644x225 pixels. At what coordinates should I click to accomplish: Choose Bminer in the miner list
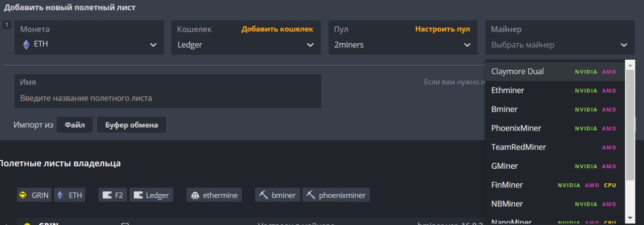pyautogui.click(x=554, y=109)
